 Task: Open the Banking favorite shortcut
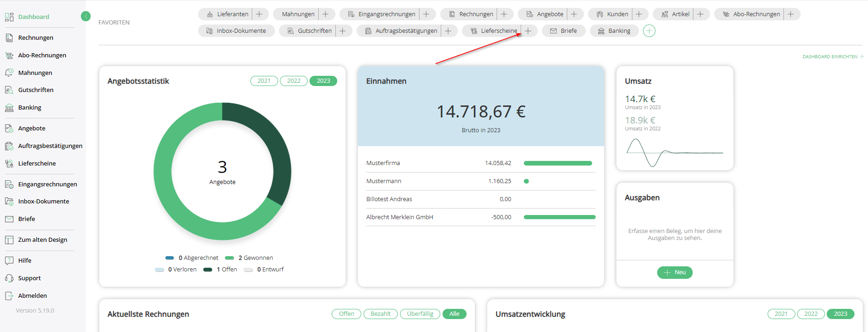(614, 31)
